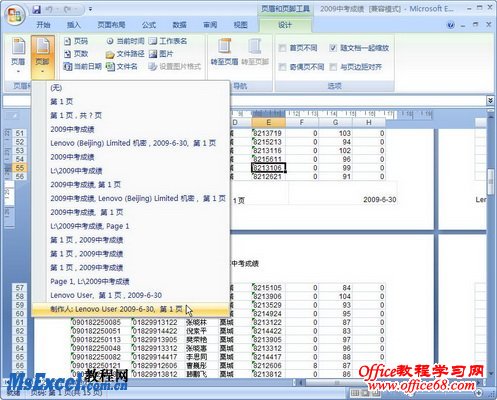Viewport: 497px width, 400px height.
Task: Undo the last action in the quick access toolbar
Action: pyautogui.click(x=50, y=10)
